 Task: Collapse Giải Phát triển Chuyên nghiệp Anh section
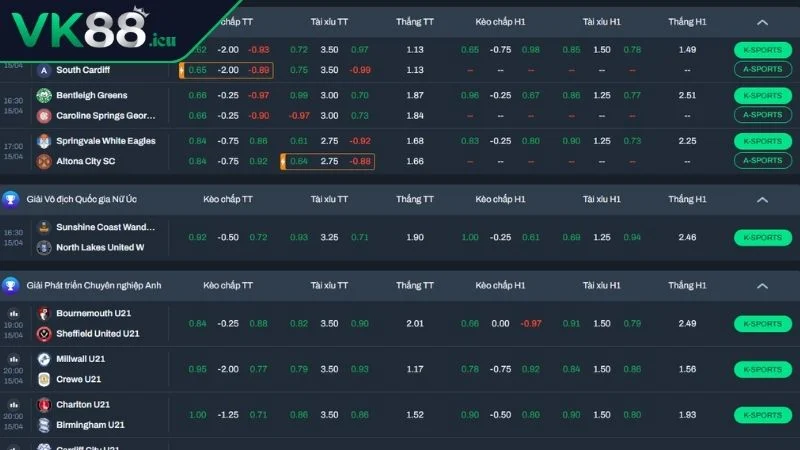click(x=762, y=286)
